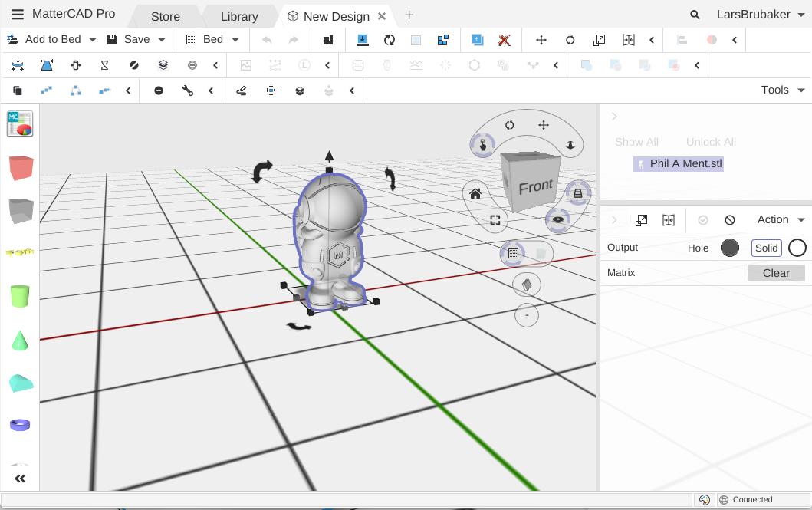Select the wrench repair tool icon

click(x=188, y=90)
